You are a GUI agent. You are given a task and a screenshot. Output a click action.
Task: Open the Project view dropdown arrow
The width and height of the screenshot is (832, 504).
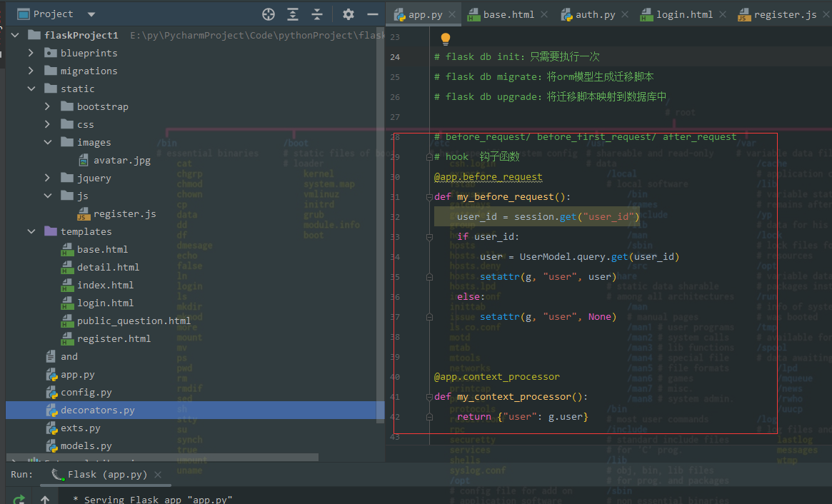pos(91,14)
